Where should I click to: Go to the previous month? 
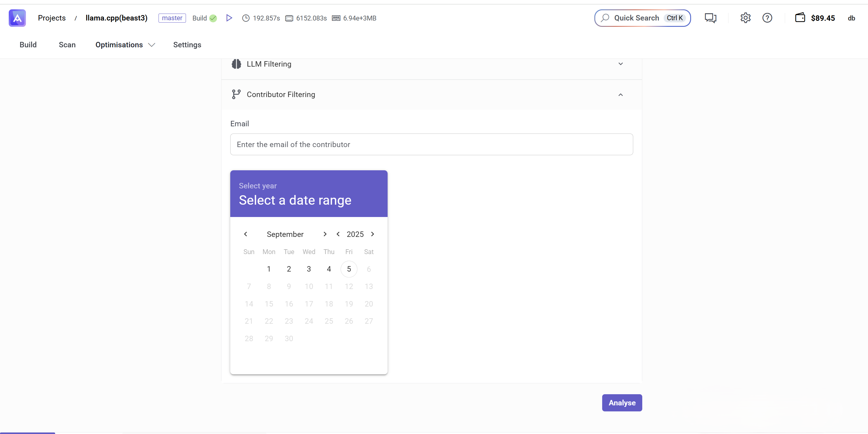point(246,234)
